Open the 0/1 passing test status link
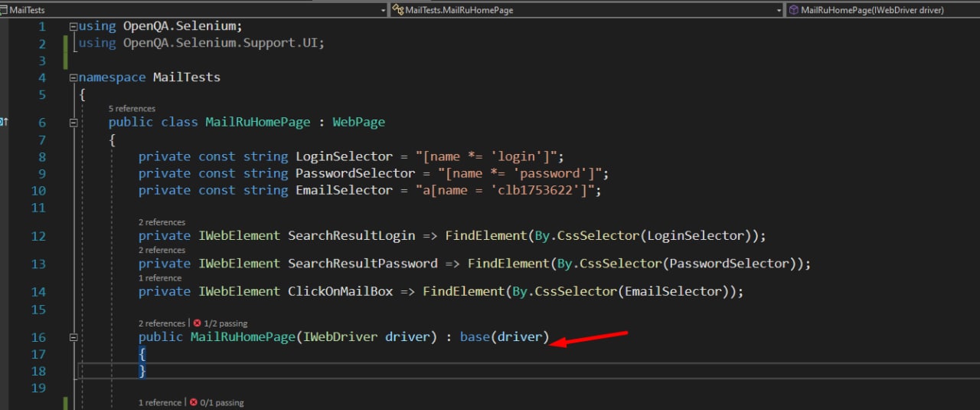This screenshot has width=980, height=410. pyautogui.click(x=221, y=402)
